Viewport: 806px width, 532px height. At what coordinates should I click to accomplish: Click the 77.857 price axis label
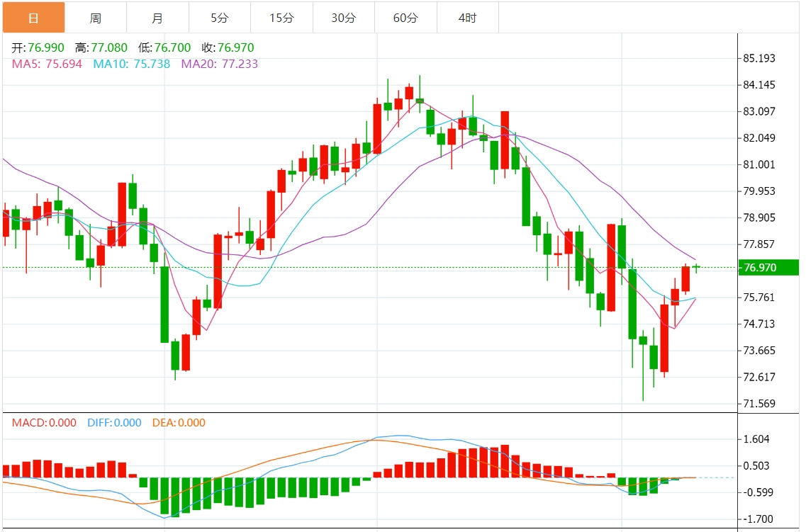(x=759, y=244)
